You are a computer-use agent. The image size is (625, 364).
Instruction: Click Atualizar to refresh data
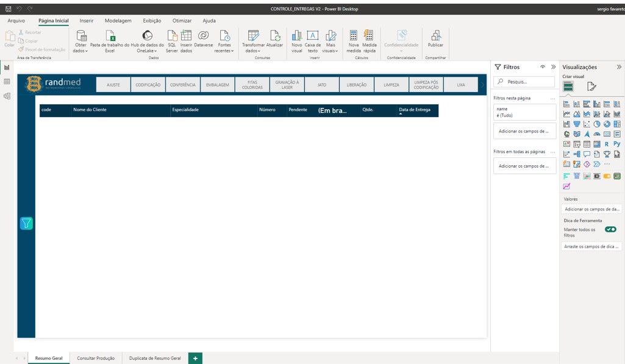(x=274, y=38)
